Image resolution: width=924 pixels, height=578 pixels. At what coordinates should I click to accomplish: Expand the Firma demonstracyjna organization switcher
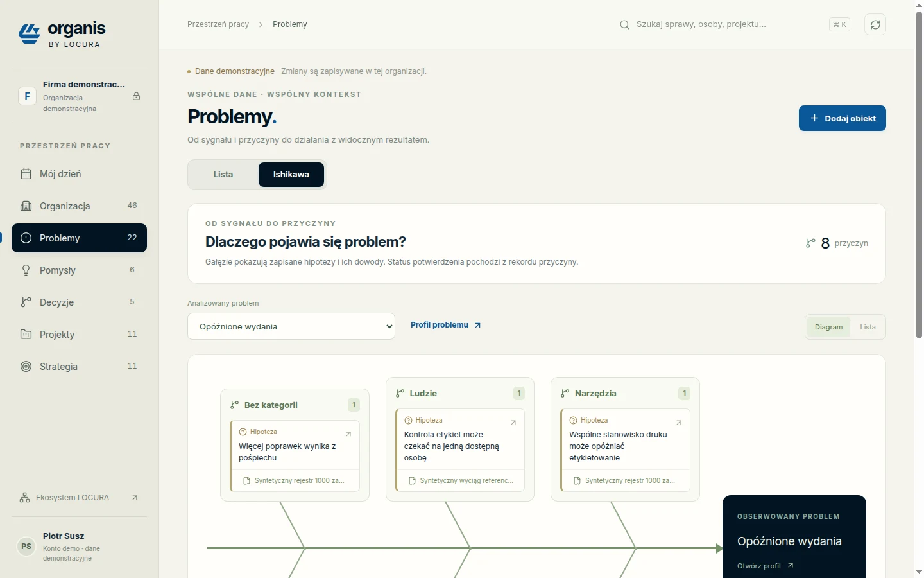[79, 96]
